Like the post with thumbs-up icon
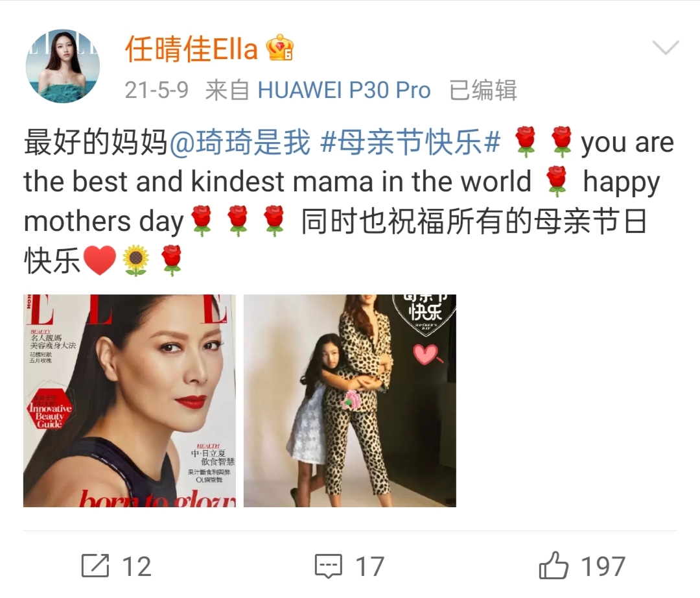The height and width of the screenshot is (598, 700). point(554,565)
